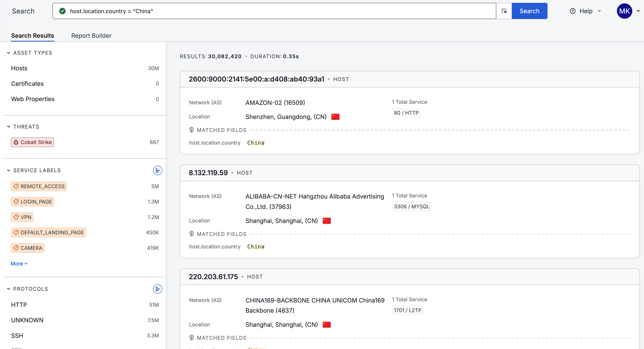The width and height of the screenshot is (644, 349).
Task: Click into the search query field
Action: click(x=275, y=11)
